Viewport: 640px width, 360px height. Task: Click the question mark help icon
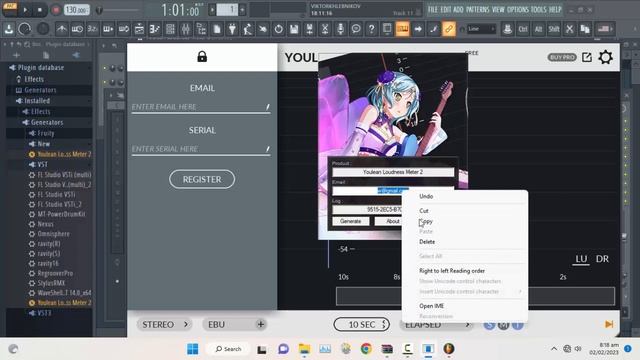point(371,29)
